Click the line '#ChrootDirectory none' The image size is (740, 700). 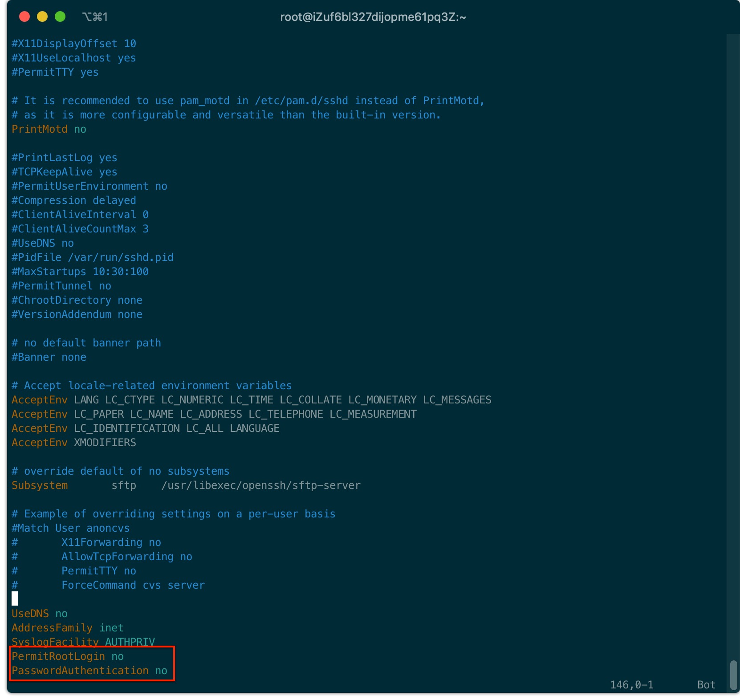click(x=77, y=300)
